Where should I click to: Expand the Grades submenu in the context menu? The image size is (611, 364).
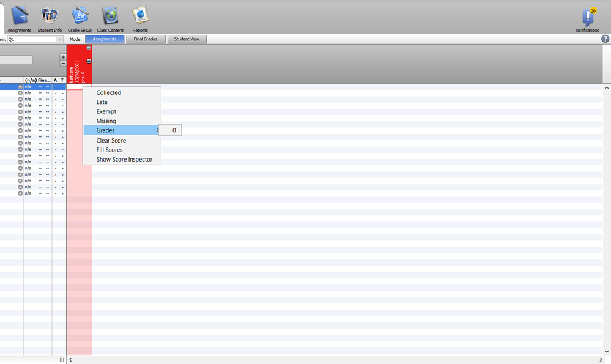coord(121,130)
